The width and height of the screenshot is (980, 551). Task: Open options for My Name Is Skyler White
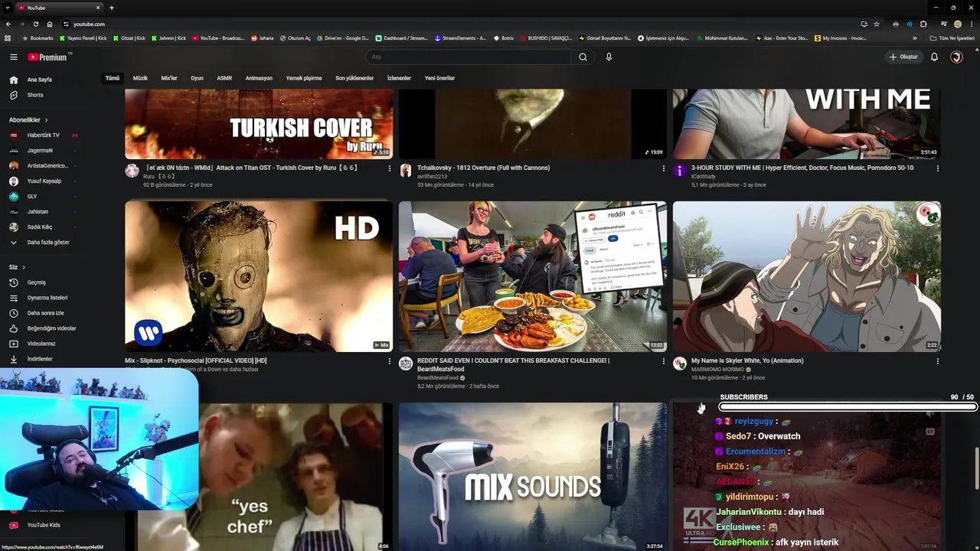click(937, 361)
